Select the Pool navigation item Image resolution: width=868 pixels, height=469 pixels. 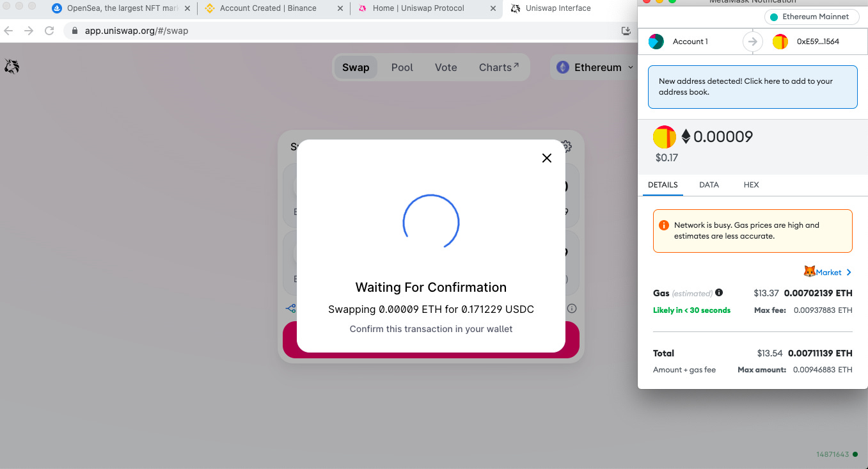tap(402, 67)
